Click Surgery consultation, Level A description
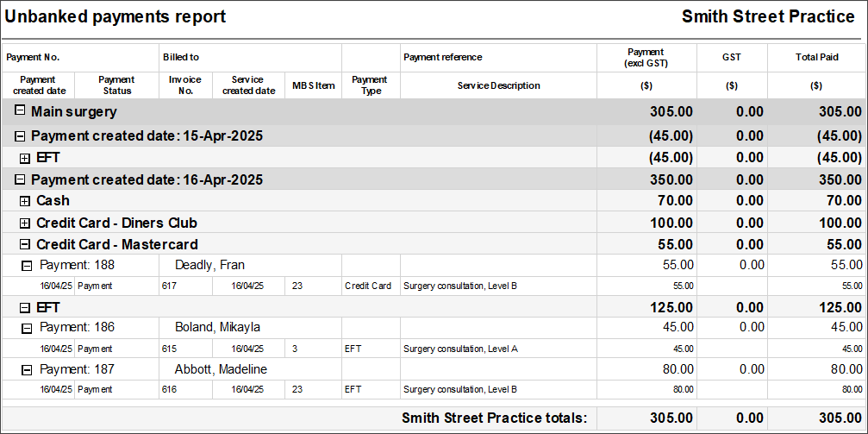 (x=460, y=349)
